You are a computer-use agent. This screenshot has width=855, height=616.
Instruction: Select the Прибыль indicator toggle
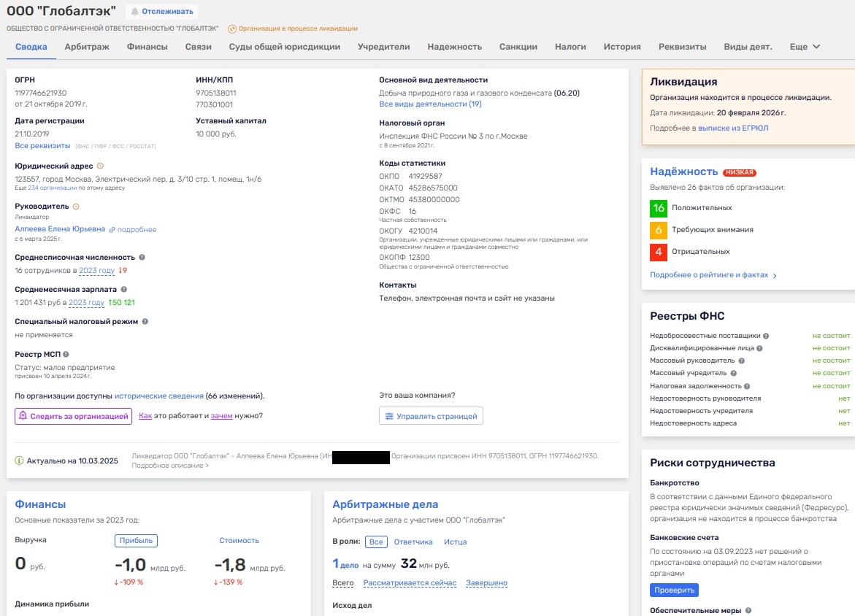pyautogui.click(x=137, y=541)
